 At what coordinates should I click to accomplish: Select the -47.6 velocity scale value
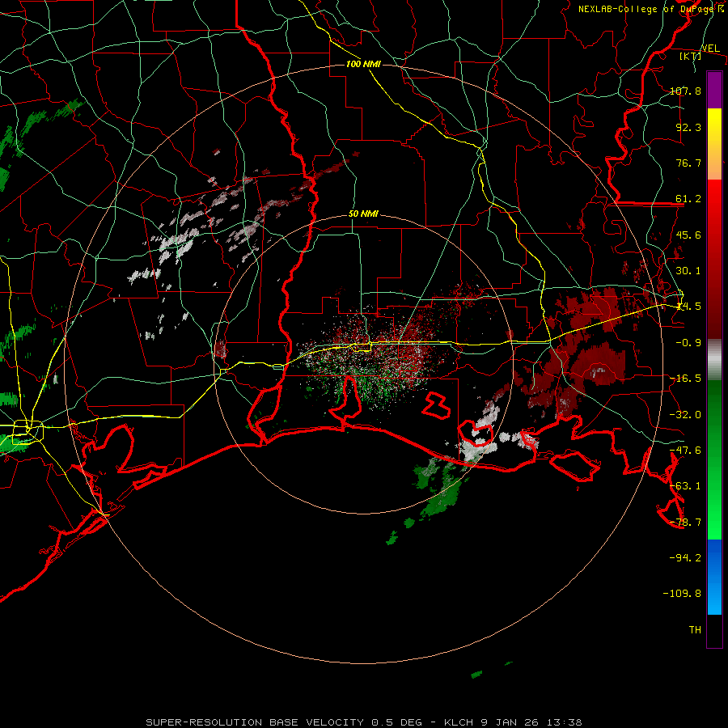tap(685, 451)
